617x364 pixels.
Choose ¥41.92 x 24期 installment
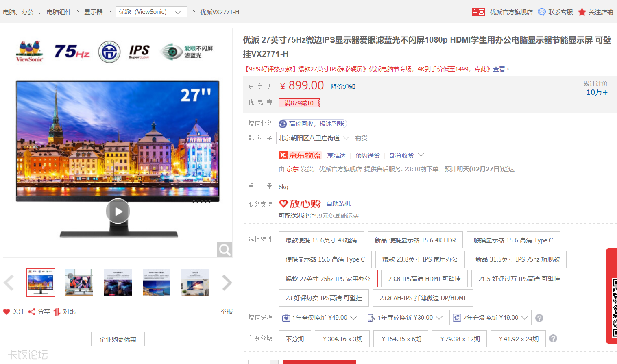(518, 339)
